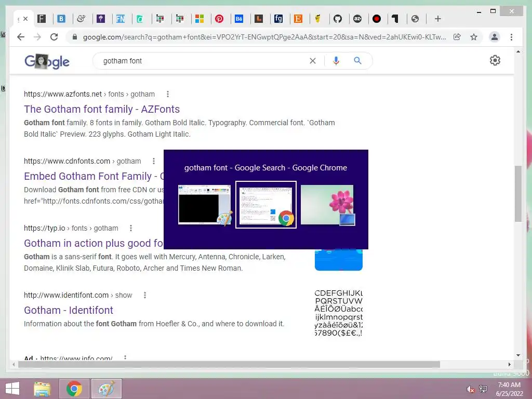
Task: Open the network tray icon
Action: click(x=483, y=389)
